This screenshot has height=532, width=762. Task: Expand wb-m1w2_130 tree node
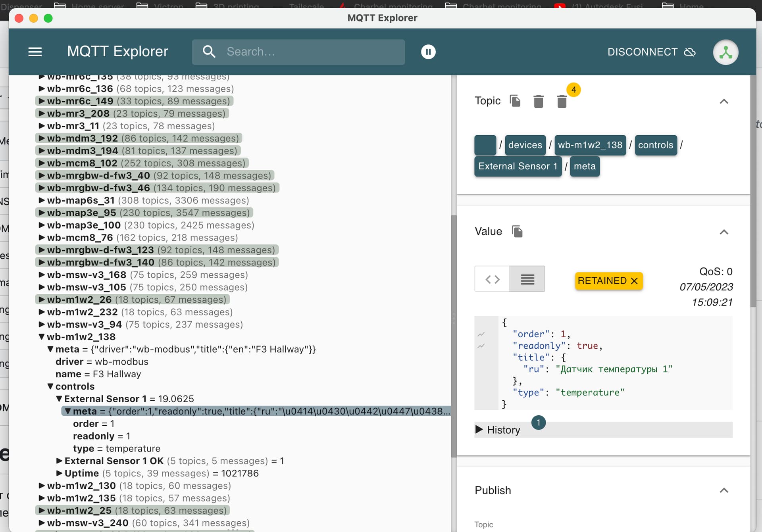click(x=41, y=486)
